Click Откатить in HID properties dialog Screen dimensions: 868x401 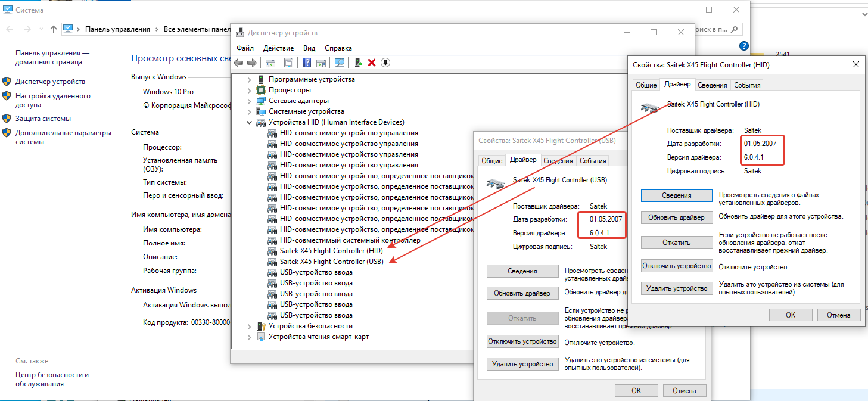coord(677,243)
